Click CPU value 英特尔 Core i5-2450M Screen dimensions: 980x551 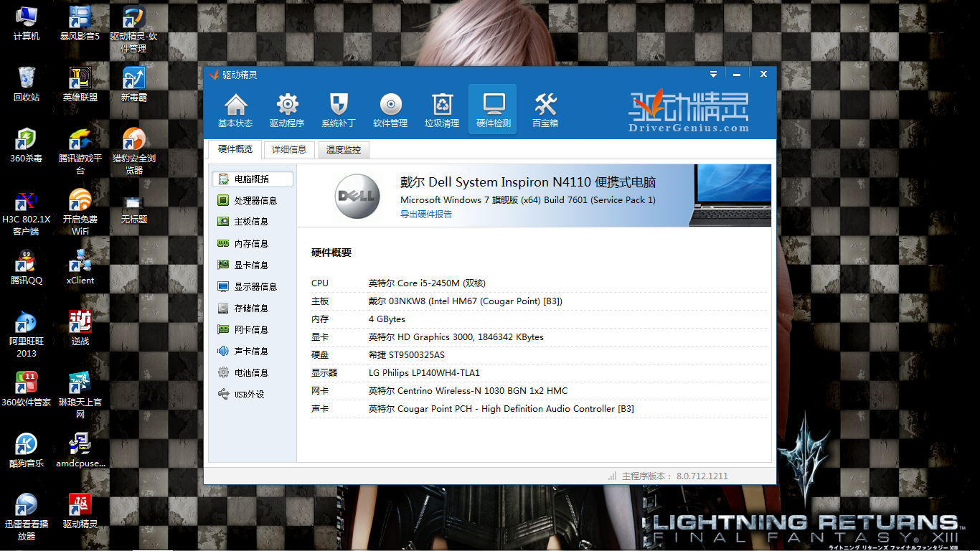click(427, 283)
